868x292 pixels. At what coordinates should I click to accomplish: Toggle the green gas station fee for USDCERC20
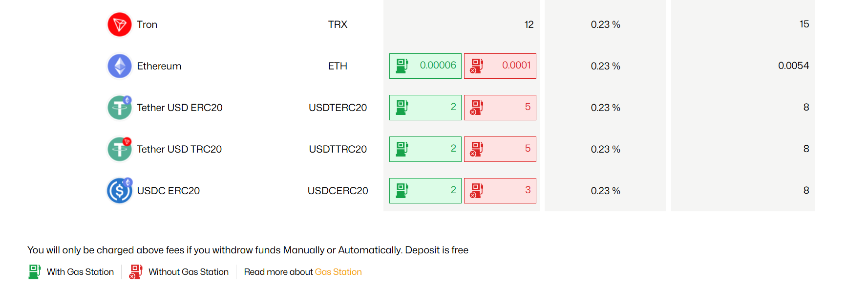pyautogui.click(x=425, y=190)
